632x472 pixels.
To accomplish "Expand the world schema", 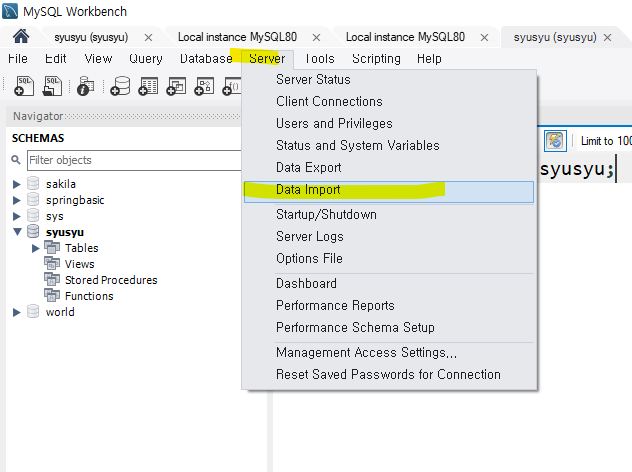I will (17, 312).
